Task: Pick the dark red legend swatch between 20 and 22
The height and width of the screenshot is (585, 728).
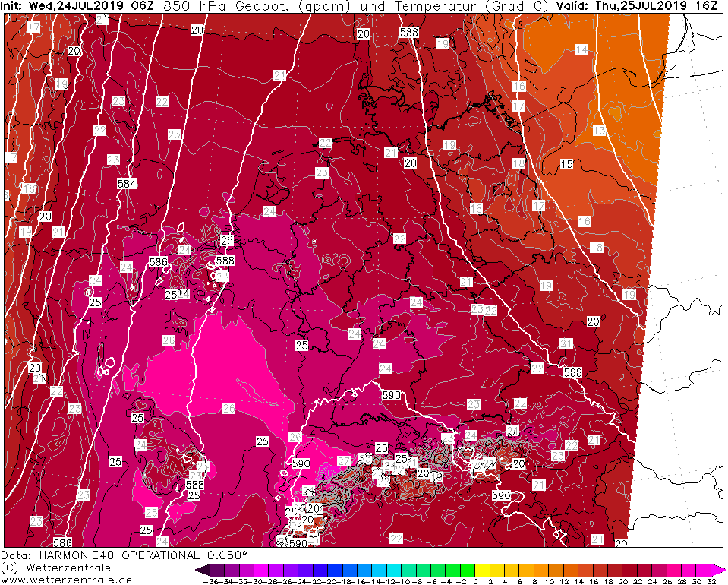Action: point(630,570)
